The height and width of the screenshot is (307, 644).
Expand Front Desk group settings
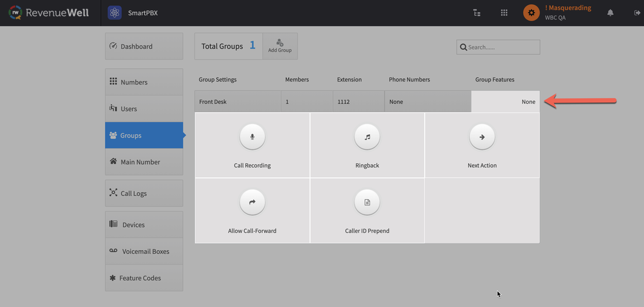coord(237,102)
